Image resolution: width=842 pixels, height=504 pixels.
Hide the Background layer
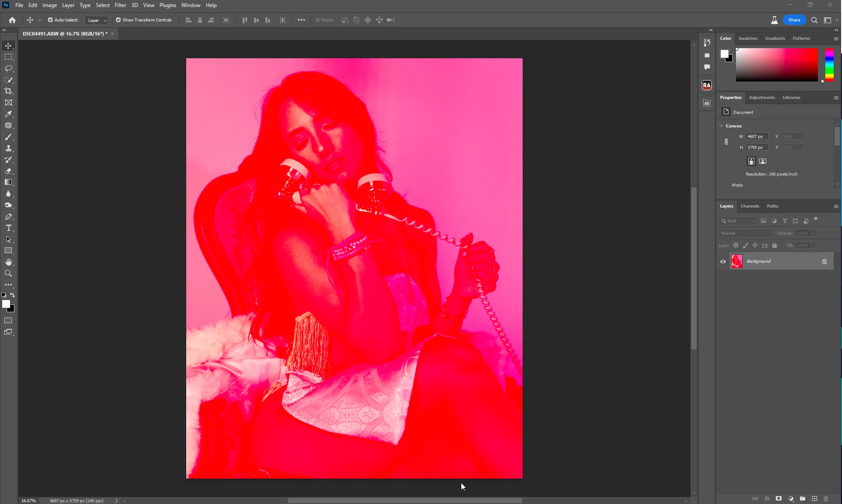pyautogui.click(x=723, y=261)
